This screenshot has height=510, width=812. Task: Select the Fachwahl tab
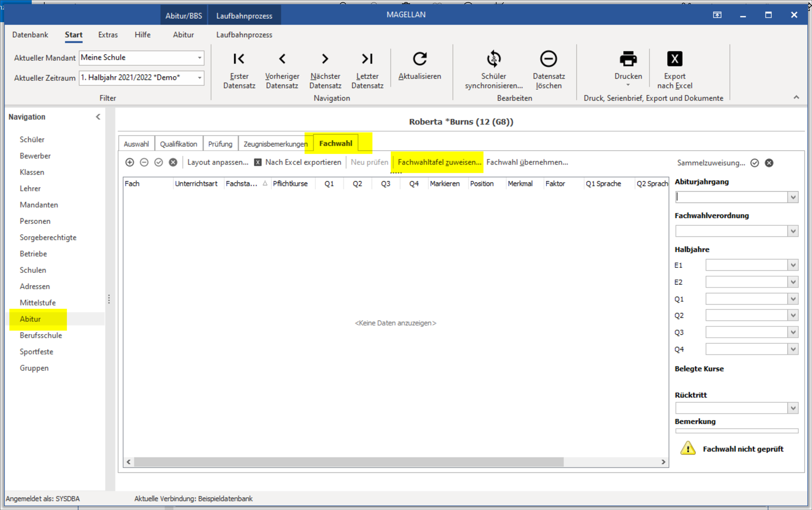tap(335, 144)
